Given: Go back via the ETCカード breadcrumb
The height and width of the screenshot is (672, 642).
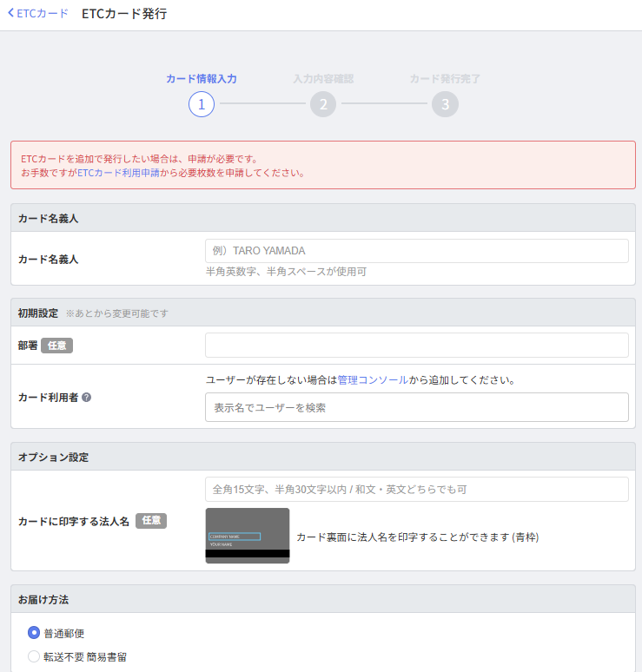Looking at the screenshot, I should tap(43, 14).
